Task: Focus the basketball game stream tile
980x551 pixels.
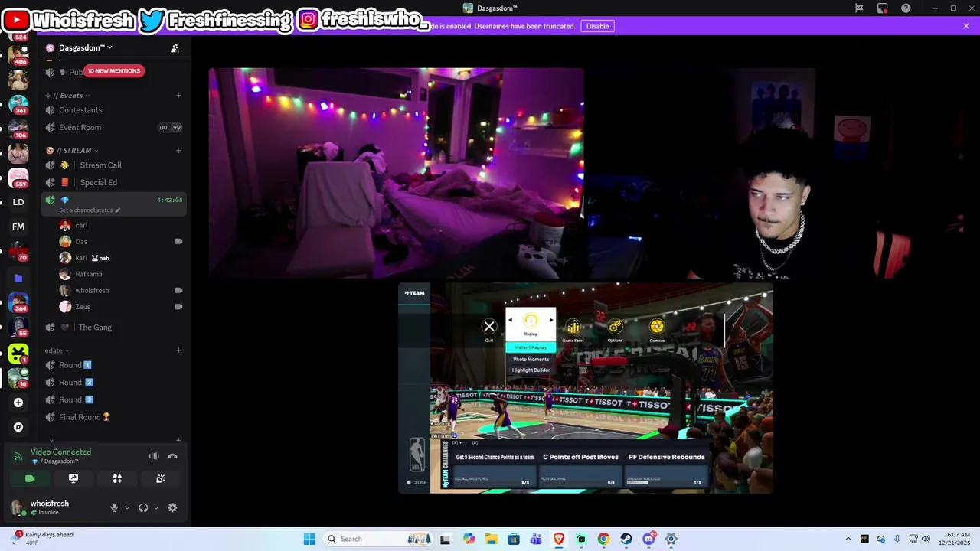Action: (586, 388)
